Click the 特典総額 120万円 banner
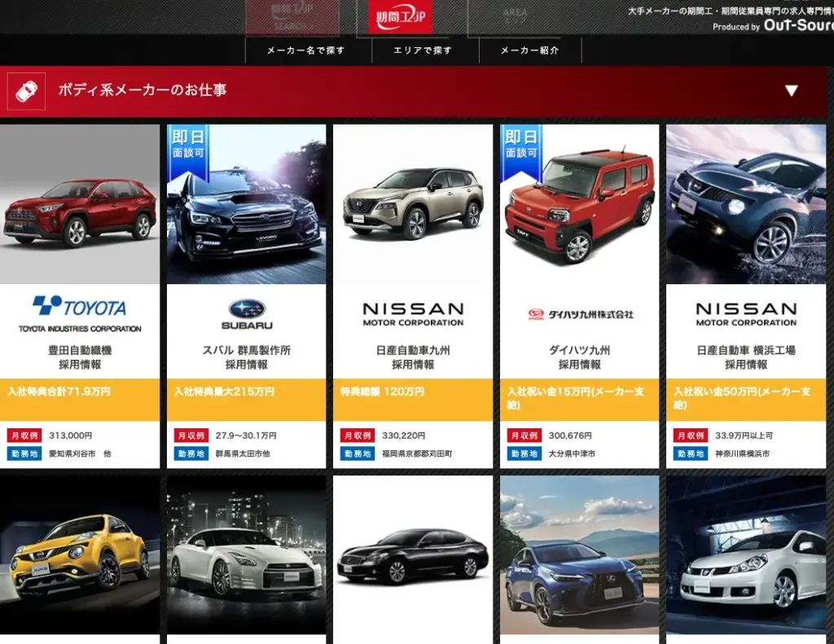The width and height of the screenshot is (834, 644). tap(413, 400)
